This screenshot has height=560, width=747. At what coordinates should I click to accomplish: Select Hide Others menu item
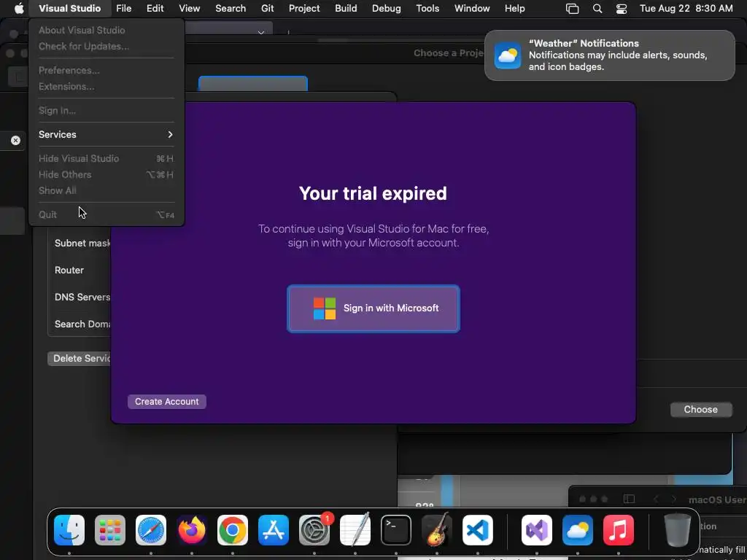tap(107, 175)
